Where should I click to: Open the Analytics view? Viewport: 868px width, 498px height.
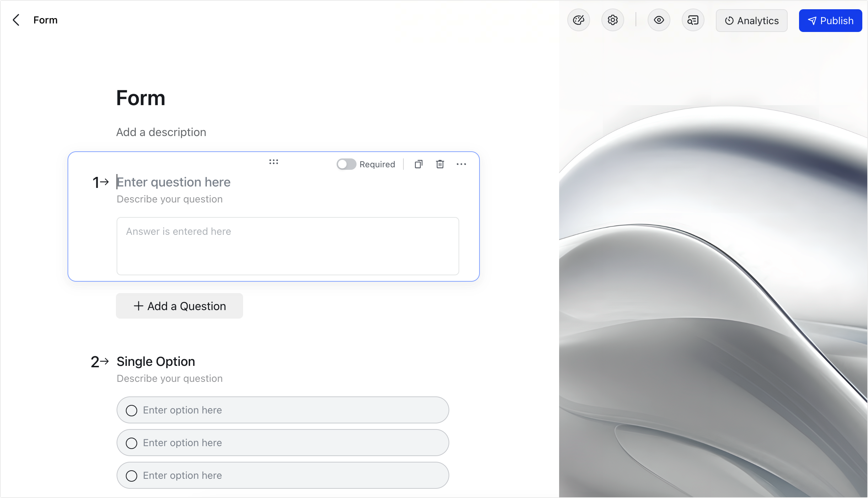(751, 21)
